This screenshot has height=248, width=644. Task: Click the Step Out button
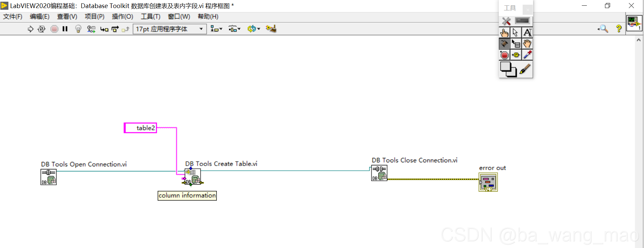tap(125, 29)
